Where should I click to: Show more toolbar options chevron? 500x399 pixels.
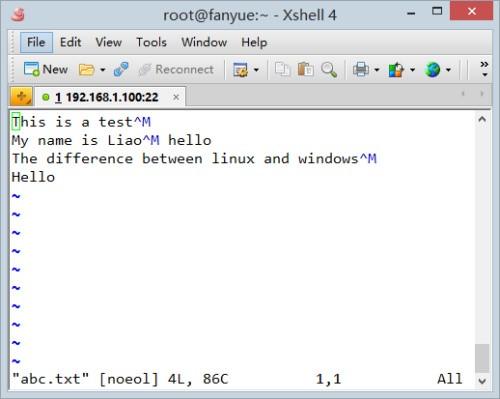click(484, 69)
